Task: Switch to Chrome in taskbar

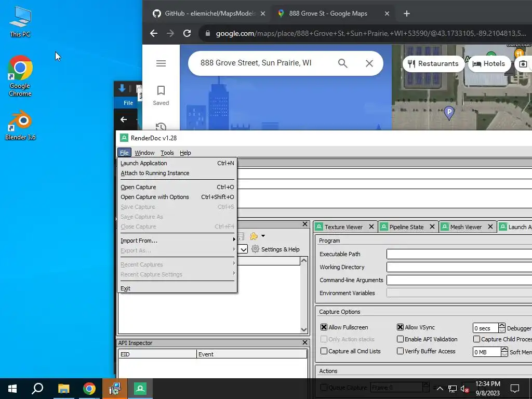Action: 89,389
